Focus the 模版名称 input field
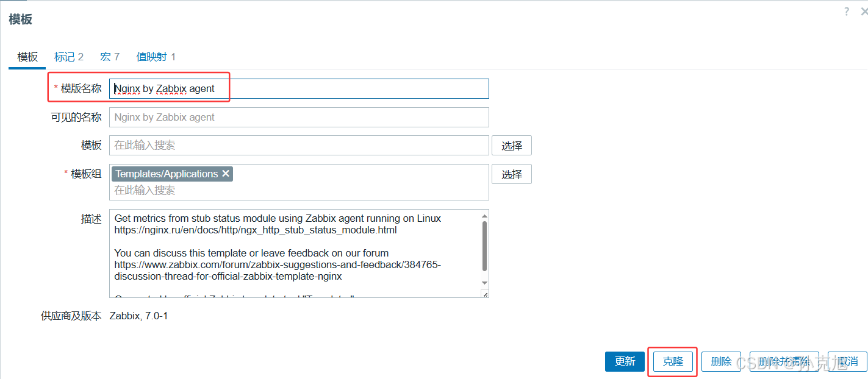The height and width of the screenshot is (379, 868). click(299, 88)
